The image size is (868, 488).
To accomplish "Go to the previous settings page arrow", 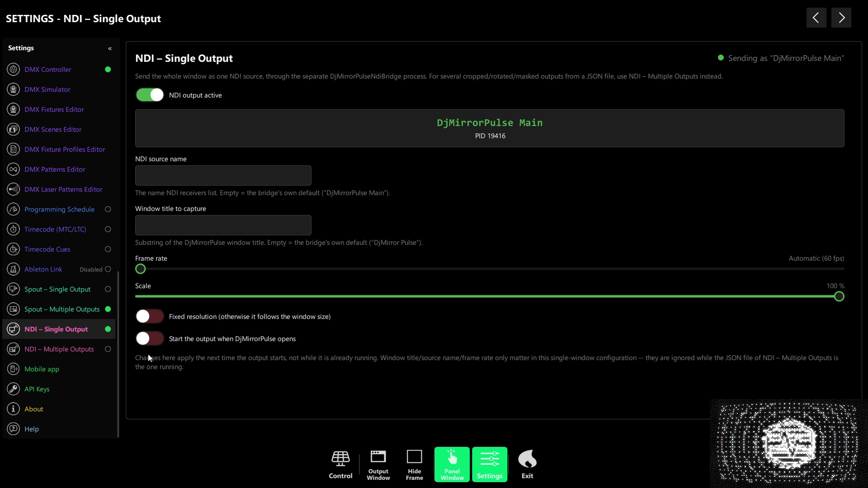I will coord(816,18).
